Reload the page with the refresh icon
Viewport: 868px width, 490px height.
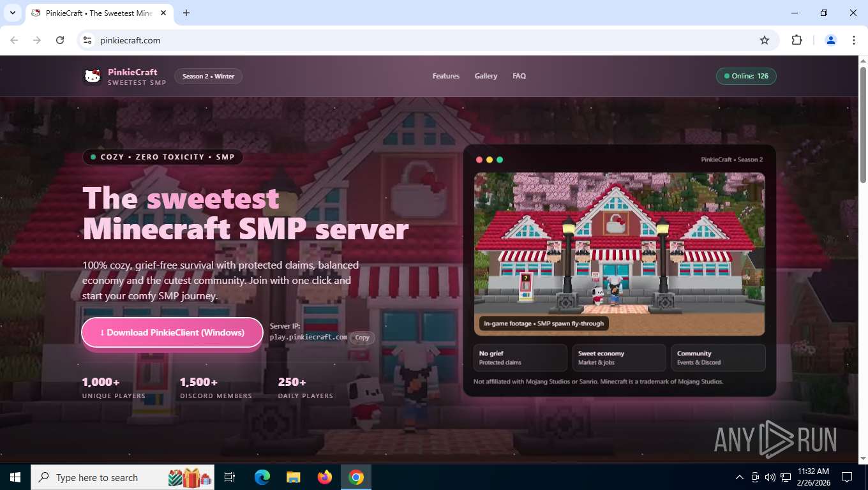pyautogui.click(x=60, y=40)
